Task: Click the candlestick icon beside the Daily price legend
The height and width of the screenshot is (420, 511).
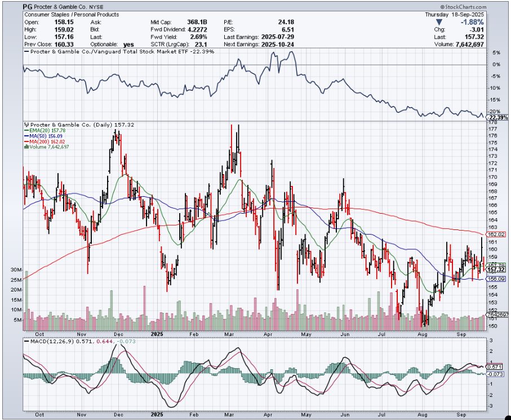Action: click(26, 125)
